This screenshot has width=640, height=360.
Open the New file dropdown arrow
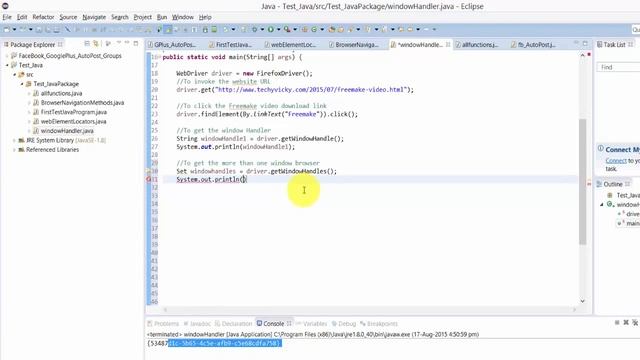pyautogui.click(x=14, y=29)
